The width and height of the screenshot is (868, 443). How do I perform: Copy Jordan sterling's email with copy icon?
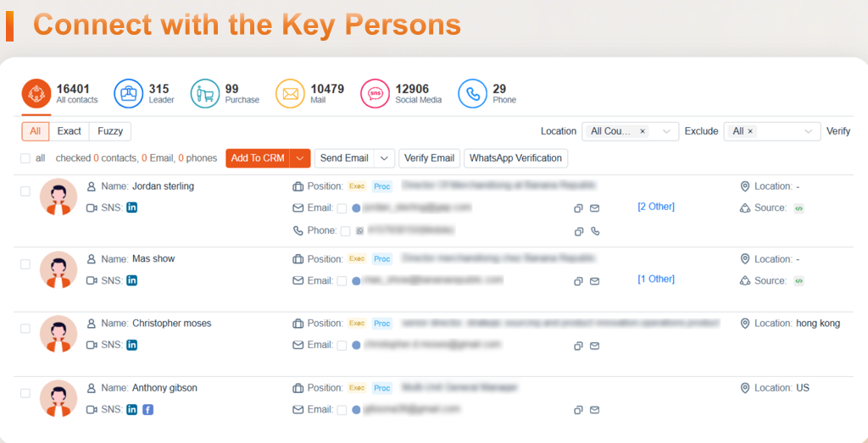pyautogui.click(x=578, y=208)
